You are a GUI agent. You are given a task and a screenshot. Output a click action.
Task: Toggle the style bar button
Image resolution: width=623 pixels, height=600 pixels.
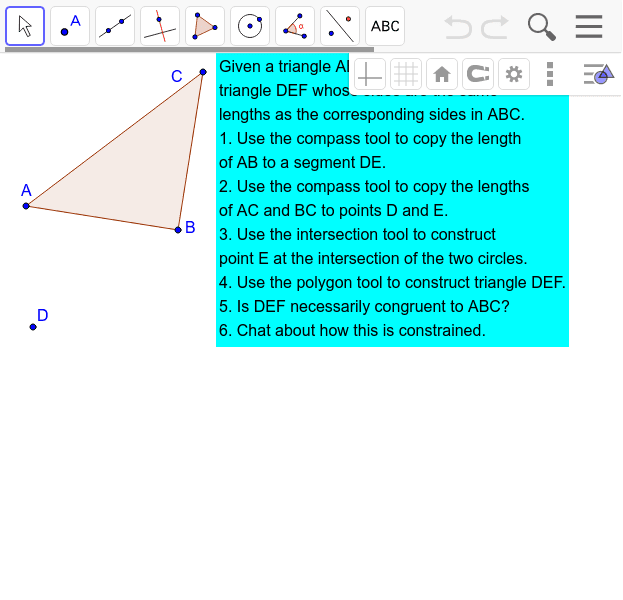coord(599,74)
